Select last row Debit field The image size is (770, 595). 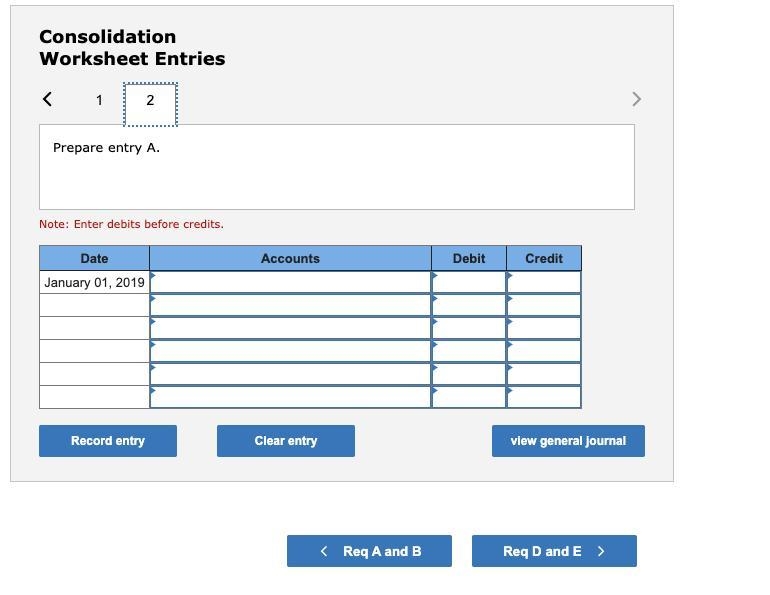pyautogui.click(x=469, y=397)
